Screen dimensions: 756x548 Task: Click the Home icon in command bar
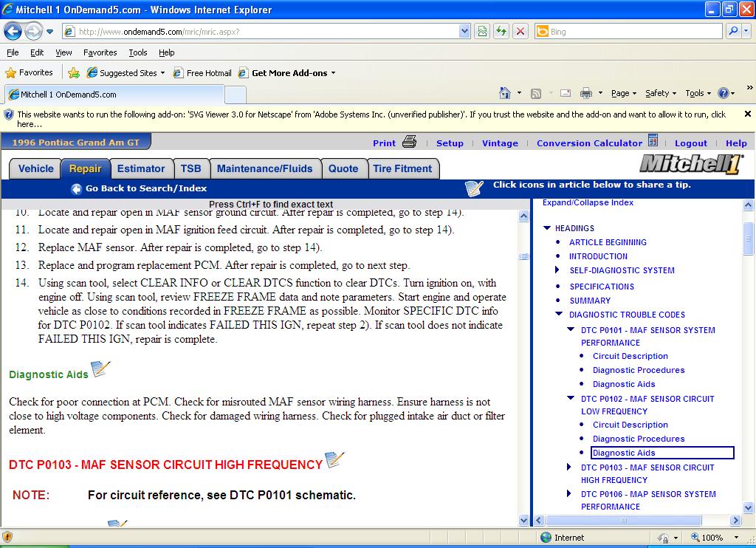click(505, 93)
